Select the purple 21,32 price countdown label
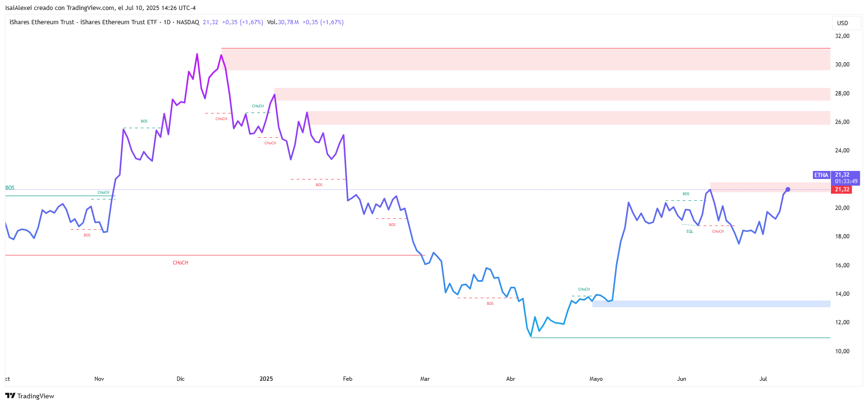 coord(846,178)
